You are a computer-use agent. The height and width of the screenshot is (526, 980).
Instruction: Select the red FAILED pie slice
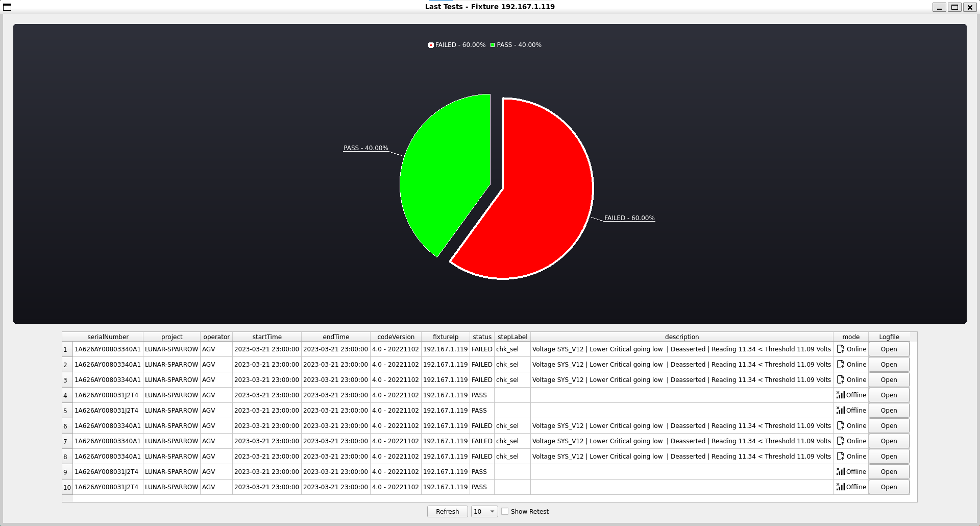(x=536, y=204)
